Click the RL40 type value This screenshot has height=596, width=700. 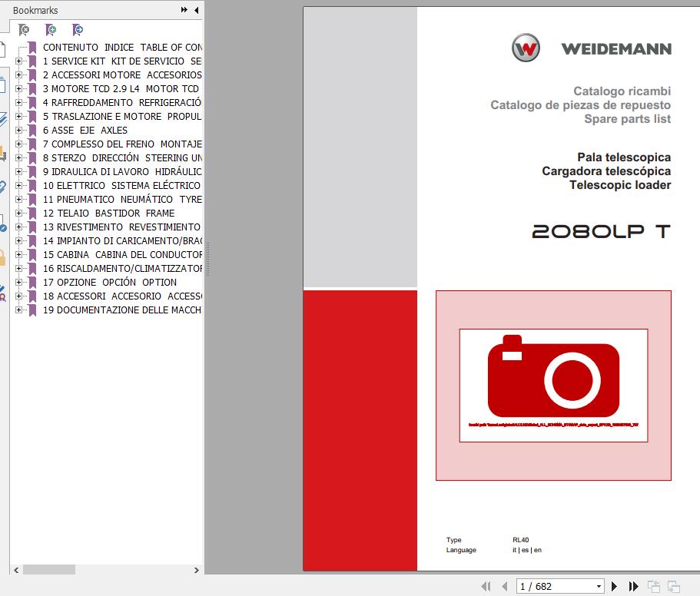pos(520,540)
